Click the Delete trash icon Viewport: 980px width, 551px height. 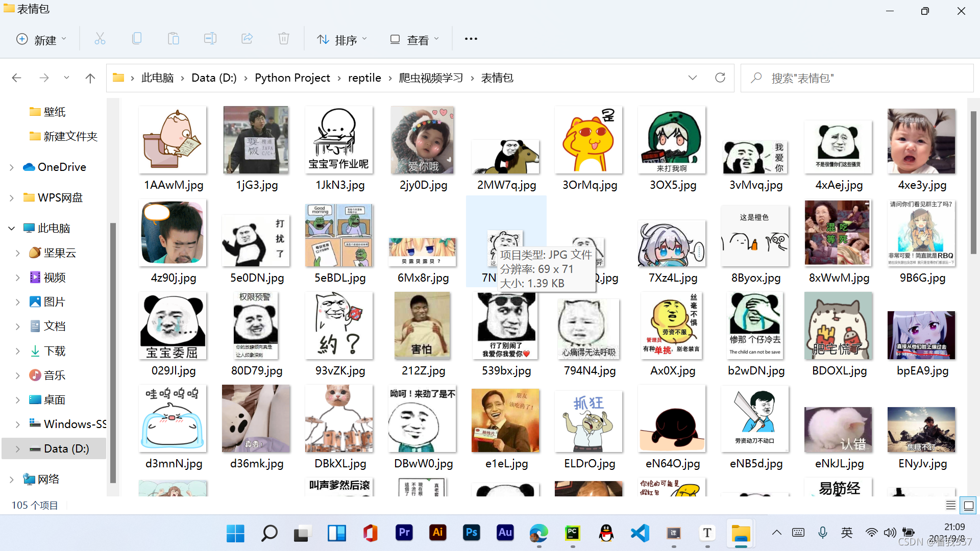tap(284, 39)
